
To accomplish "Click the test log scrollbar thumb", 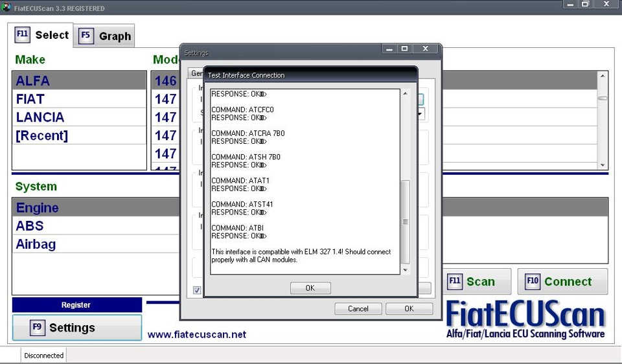I will [x=405, y=222].
